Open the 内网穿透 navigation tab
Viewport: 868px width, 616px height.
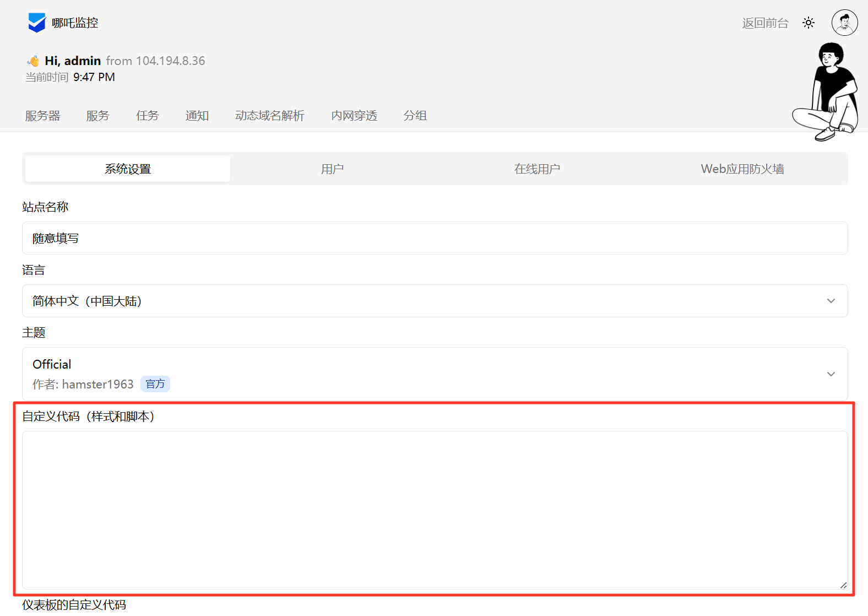click(x=354, y=116)
